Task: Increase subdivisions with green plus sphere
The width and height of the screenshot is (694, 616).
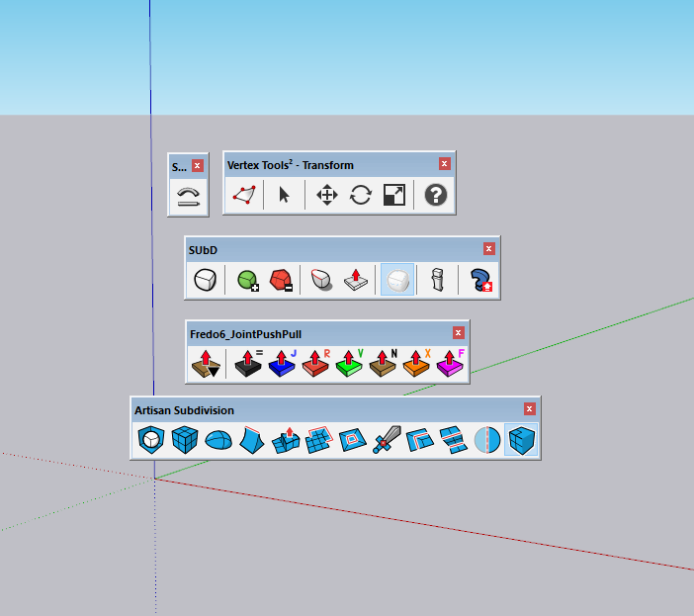Action: [x=248, y=281]
